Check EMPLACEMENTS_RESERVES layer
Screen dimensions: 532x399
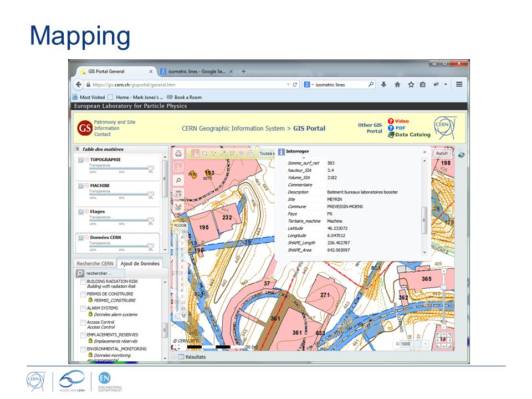coord(83,335)
